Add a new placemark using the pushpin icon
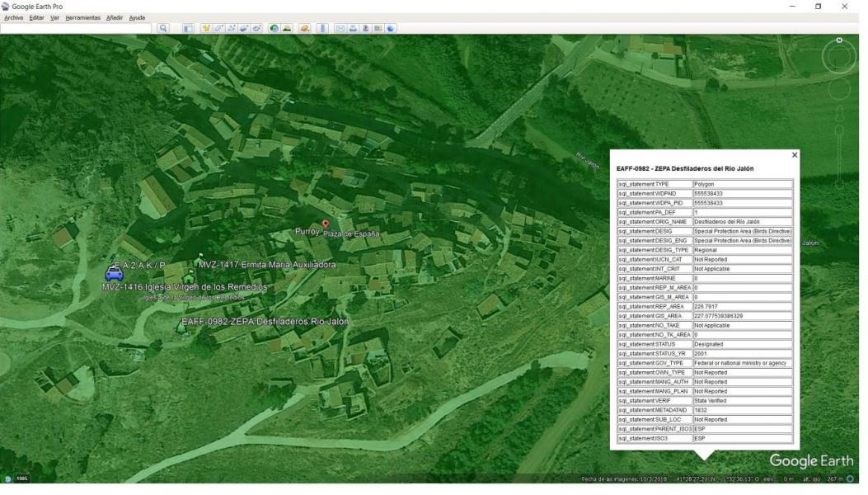 tap(205, 28)
